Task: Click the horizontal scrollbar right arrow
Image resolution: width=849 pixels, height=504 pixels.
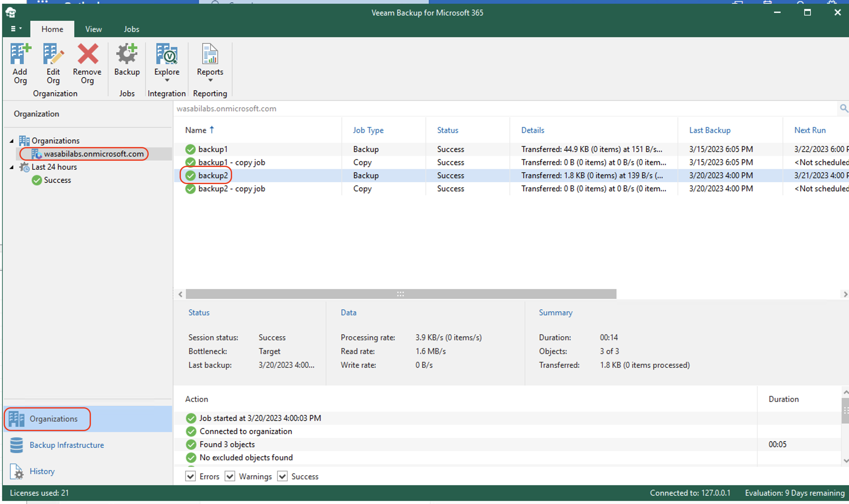Action: (x=845, y=294)
